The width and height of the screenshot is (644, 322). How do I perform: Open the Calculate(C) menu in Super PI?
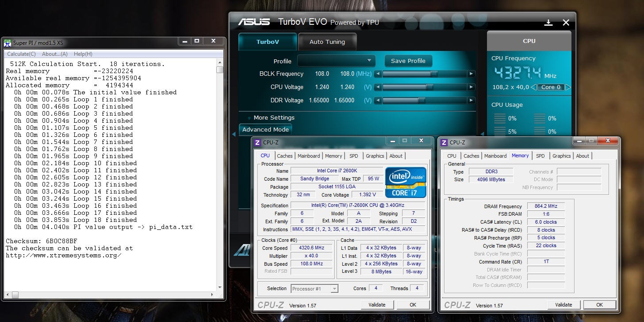[x=21, y=54]
